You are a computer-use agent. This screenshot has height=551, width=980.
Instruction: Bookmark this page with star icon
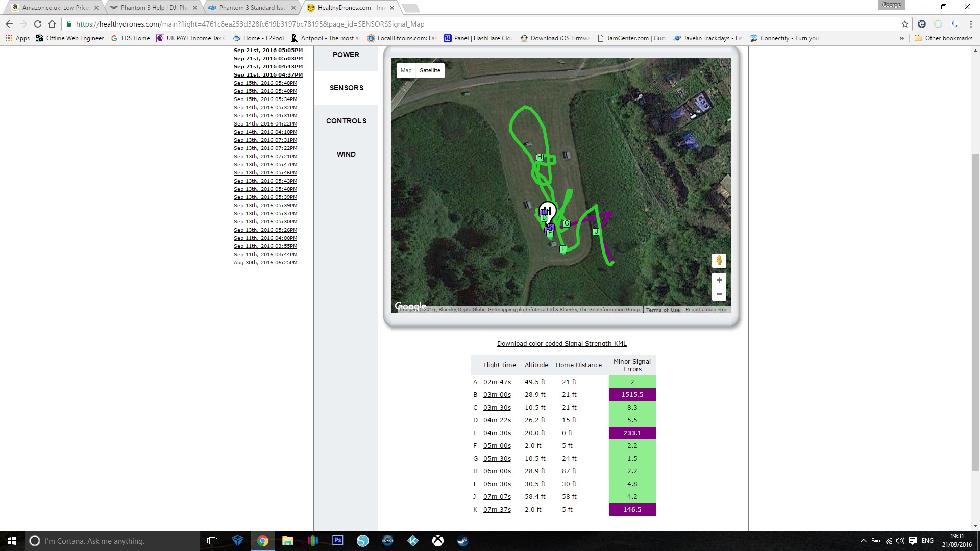click(x=904, y=24)
